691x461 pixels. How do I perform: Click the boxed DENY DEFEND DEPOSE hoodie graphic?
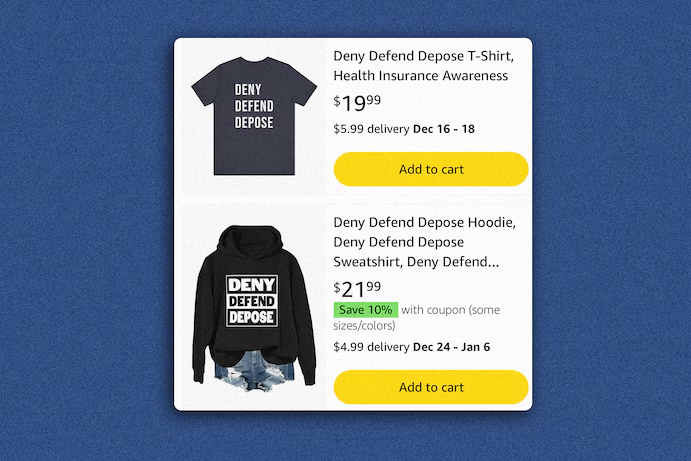[x=252, y=301]
